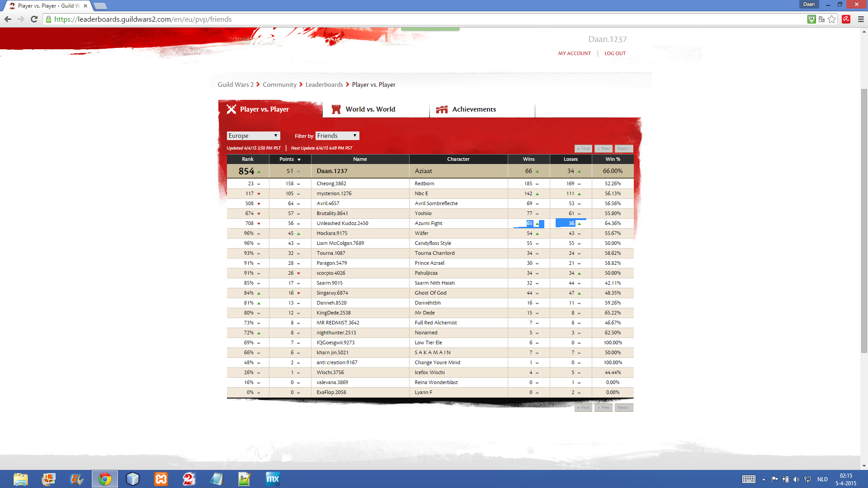The image size is (868, 488).
Task: Close the Player vs. Player browser tab
Action: pos(85,6)
